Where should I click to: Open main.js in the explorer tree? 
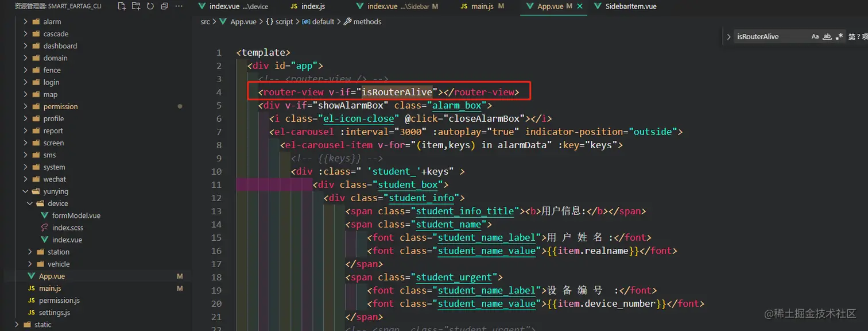pos(50,288)
